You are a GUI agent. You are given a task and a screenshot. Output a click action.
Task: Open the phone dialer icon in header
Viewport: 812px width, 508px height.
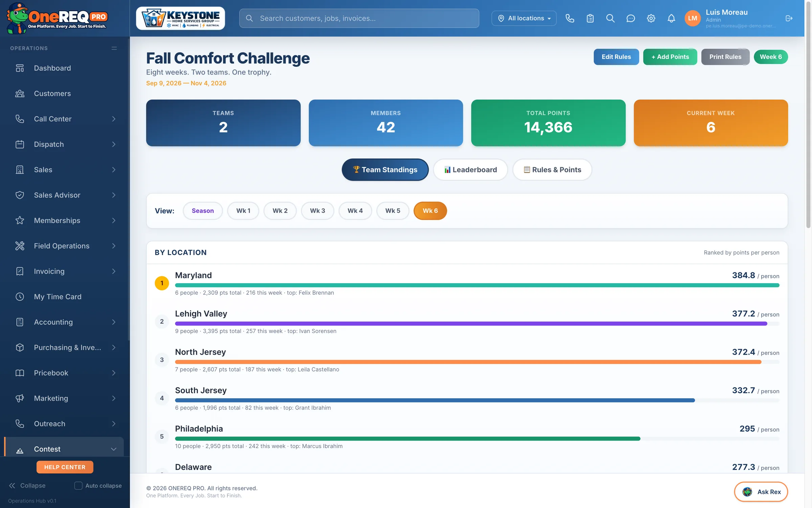570,18
